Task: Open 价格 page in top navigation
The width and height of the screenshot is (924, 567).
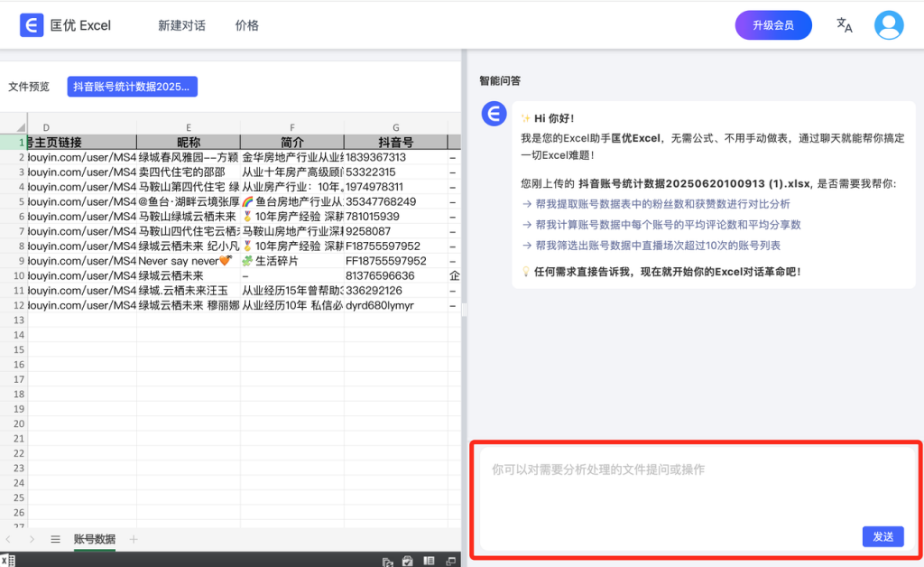Action: point(247,25)
